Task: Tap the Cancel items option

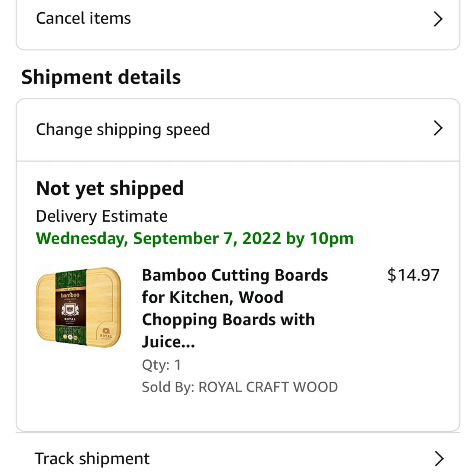Action: point(83,18)
